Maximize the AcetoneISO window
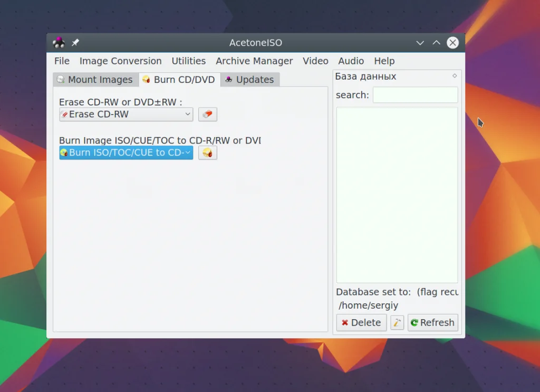 pyautogui.click(x=436, y=43)
